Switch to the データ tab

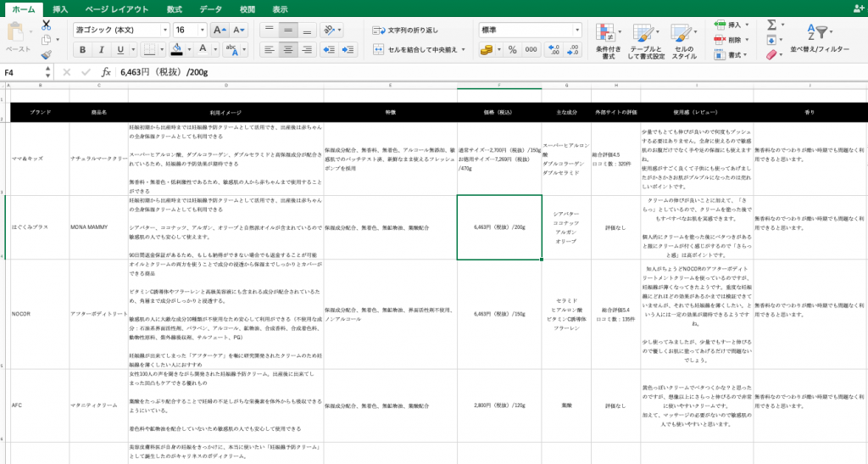coord(211,9)
